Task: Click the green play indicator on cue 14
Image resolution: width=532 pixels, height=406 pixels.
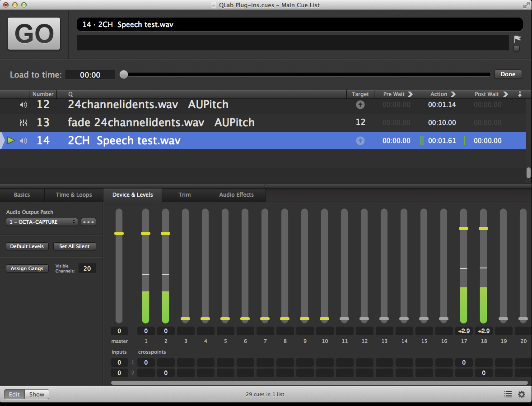Action: pos(11,141)
